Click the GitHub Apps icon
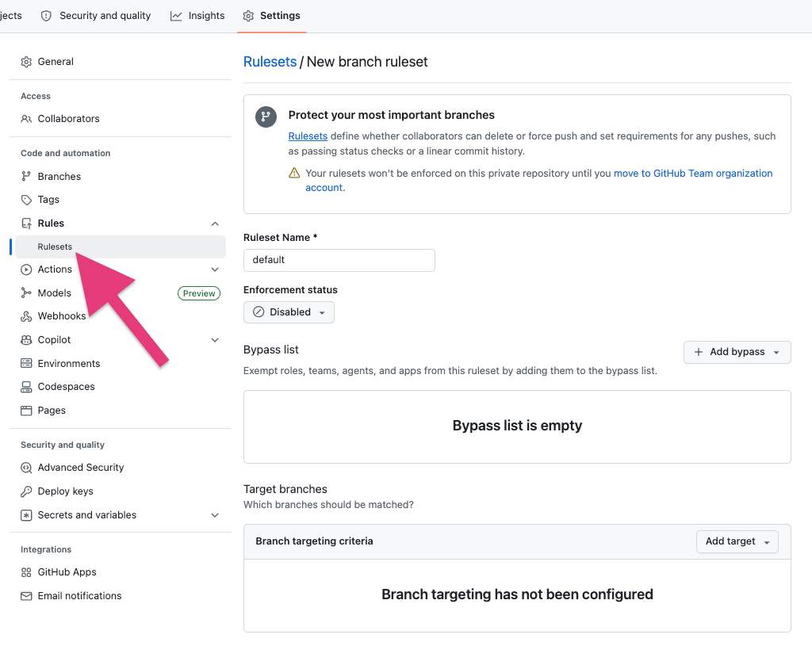The width and height of the screenshot is (812, 646). click(26, 572)
